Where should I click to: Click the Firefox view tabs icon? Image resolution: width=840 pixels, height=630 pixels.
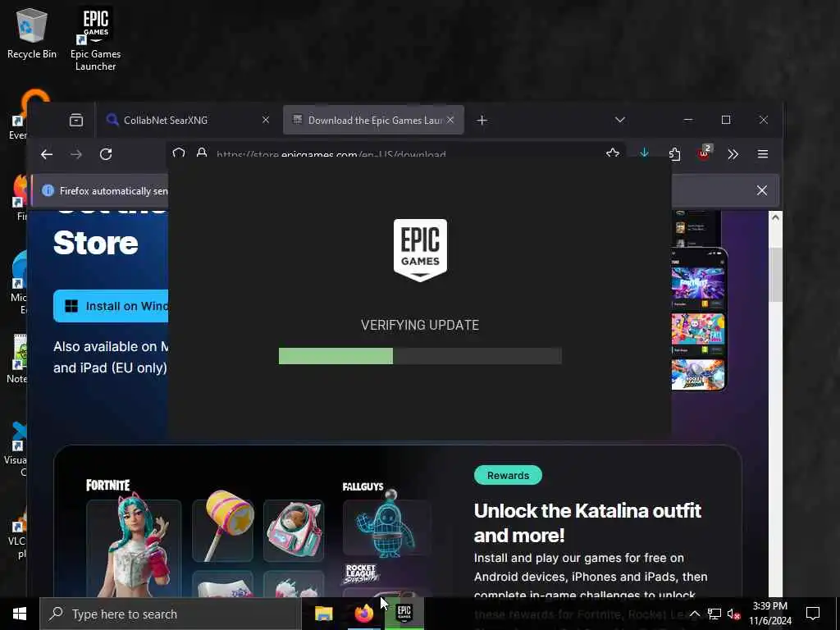pyautogui.click(x=76, y=120)
